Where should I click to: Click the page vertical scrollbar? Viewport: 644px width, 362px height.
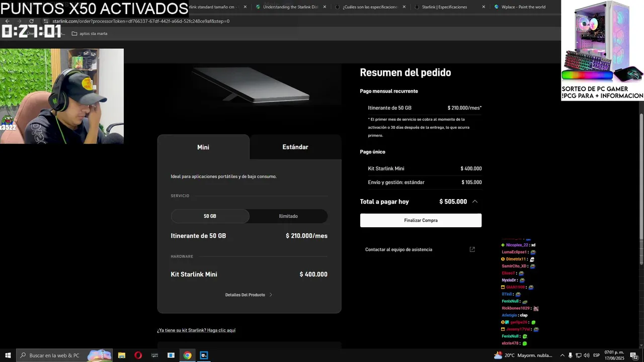click(x=641, y=190)
